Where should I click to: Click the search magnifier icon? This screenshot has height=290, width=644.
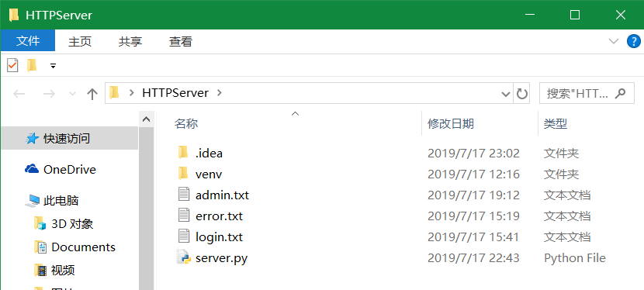click(620, 94)
